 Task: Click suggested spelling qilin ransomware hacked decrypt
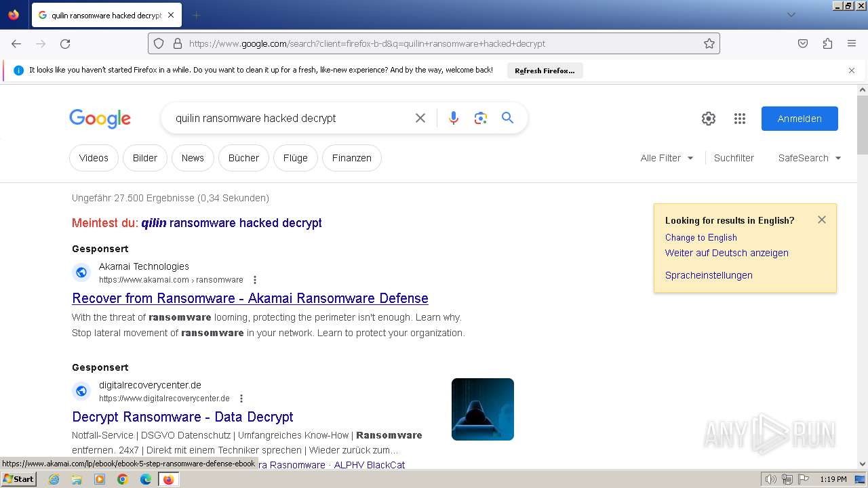pyautogui.click(x=231, y=223)
